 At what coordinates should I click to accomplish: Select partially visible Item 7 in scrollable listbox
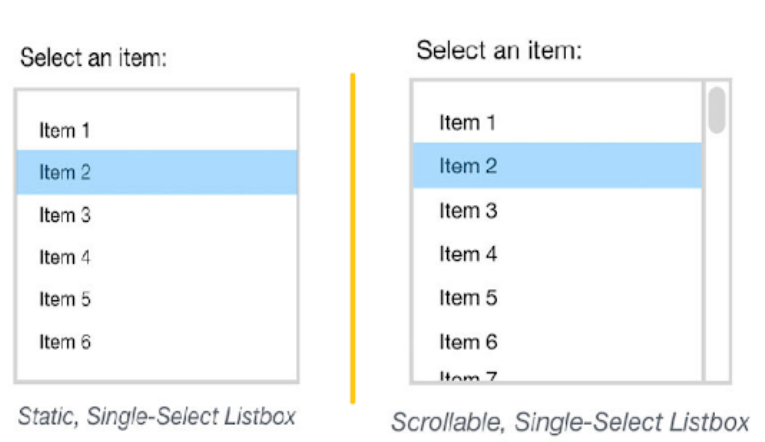point(557,374)
